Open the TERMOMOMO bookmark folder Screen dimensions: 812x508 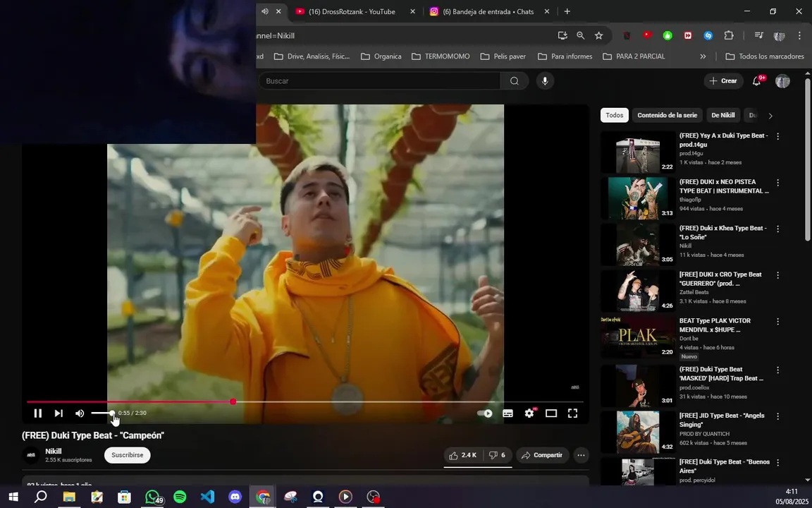click(441, 56)
